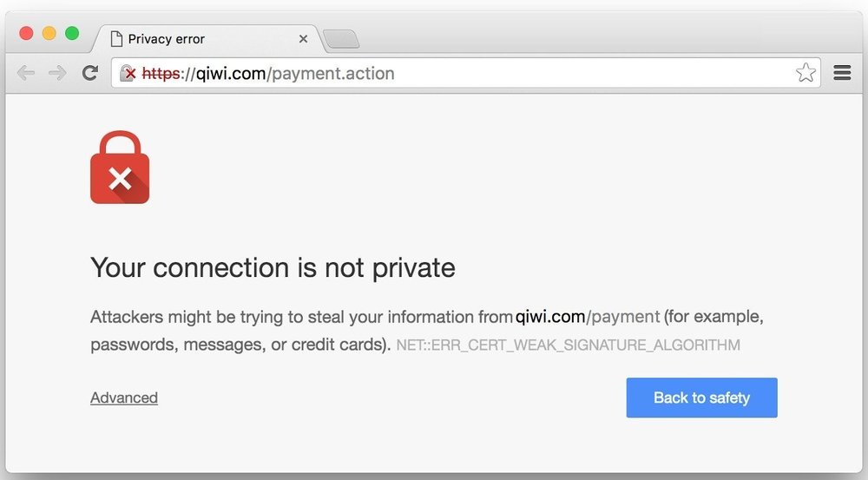This screenshot has width=868, height=480.
Task: Click the browser back arrow
Action: tap(26, 73)
